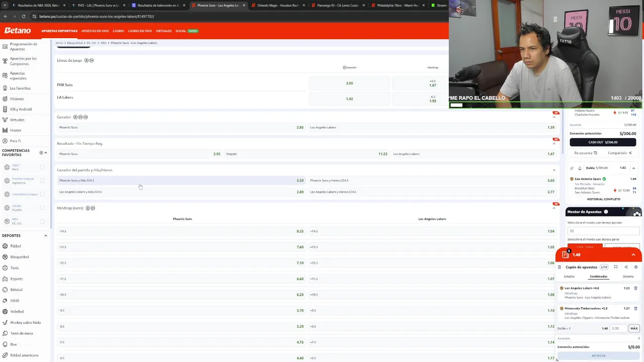Reload the browser page
The image size is (644, 362).
point(23,16)
